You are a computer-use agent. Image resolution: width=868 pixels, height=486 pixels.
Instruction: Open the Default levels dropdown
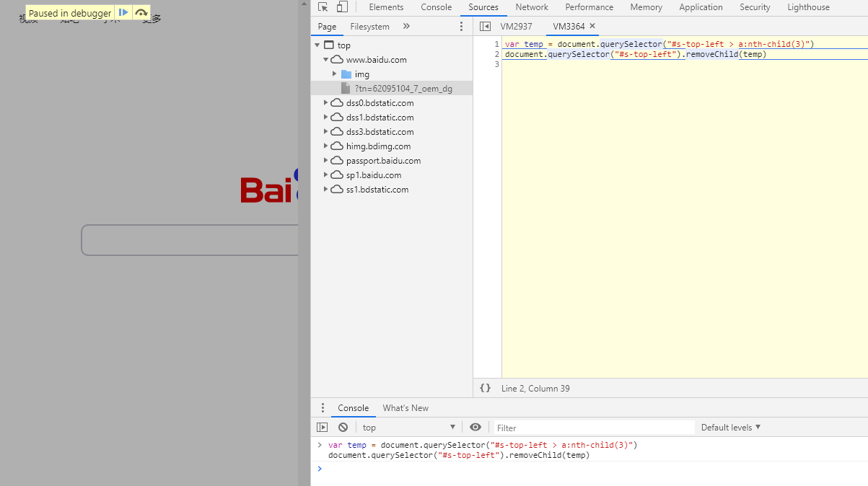tap(731, 428)
